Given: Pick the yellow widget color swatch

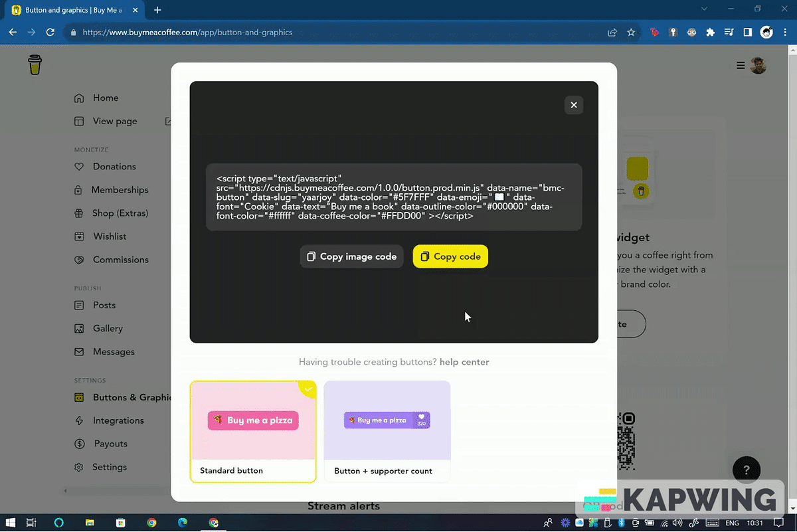Looking at the screenshot, I should 637,169.
